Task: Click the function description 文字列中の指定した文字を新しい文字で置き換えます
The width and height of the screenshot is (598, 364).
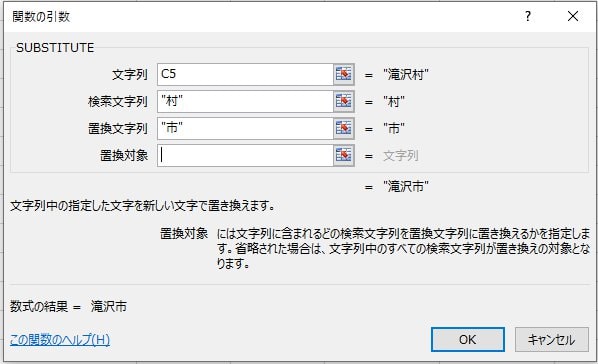Action: pos(143,206)
